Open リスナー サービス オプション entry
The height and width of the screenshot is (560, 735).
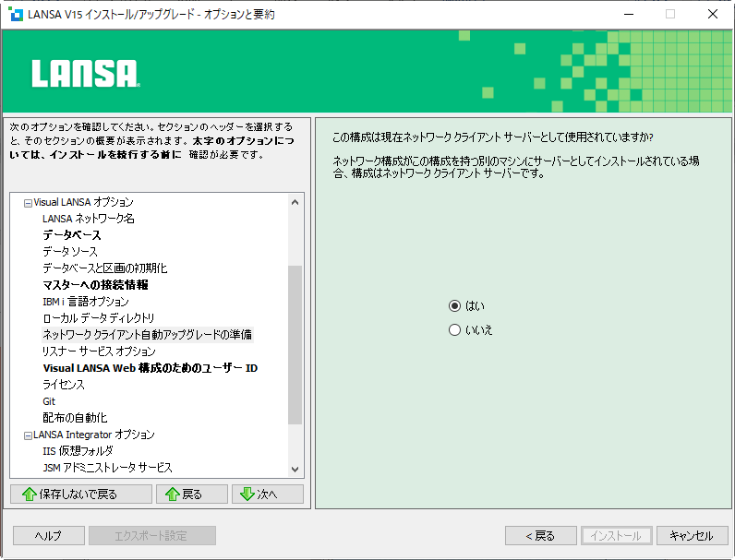pos(99,351)
